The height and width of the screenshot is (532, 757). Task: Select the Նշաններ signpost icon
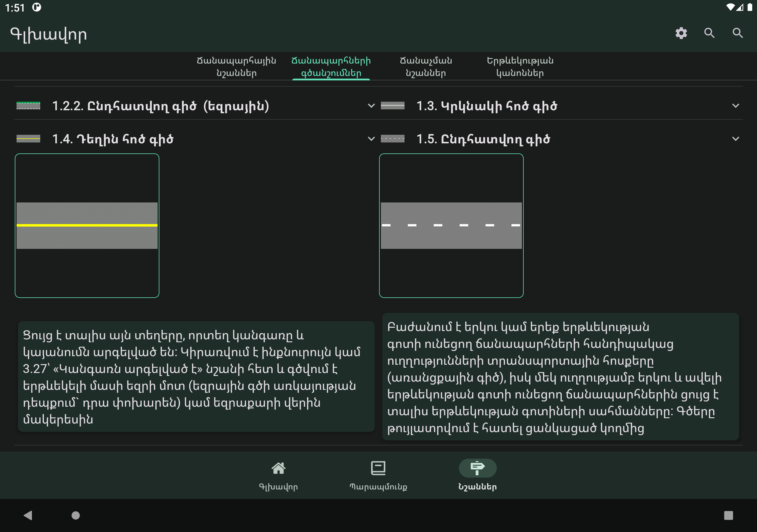478,468
